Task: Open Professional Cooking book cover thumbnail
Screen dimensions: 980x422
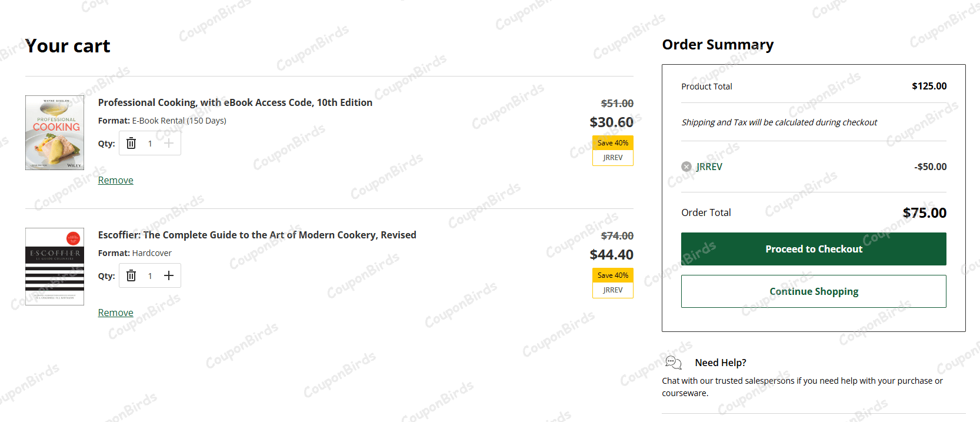Action: [55, 133]
